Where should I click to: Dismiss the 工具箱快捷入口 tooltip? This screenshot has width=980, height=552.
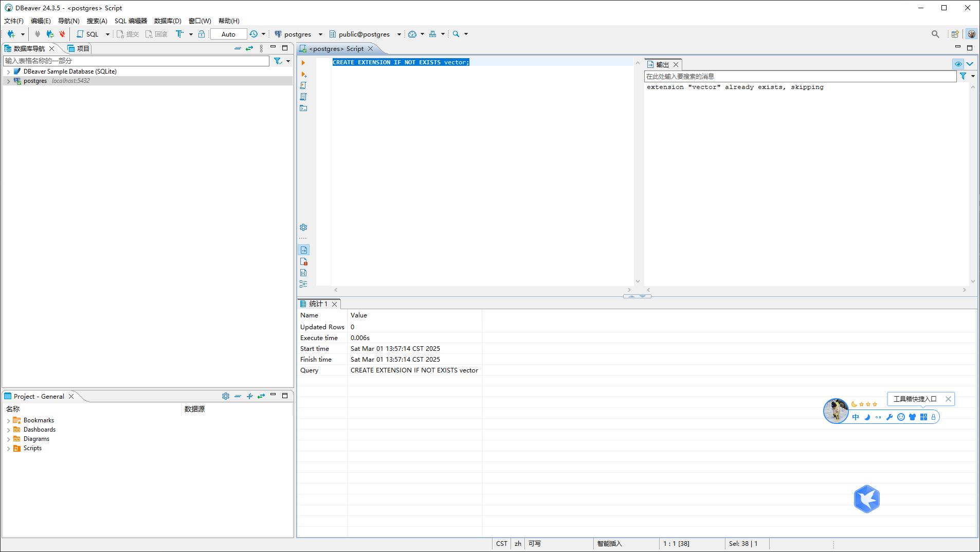click(x=948, y=399)
